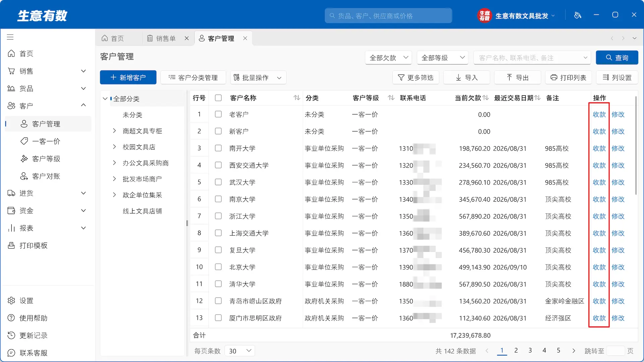Click the 查询 search button
The width and height of the screenshot is (644, 362).
[x=617, y=58]
